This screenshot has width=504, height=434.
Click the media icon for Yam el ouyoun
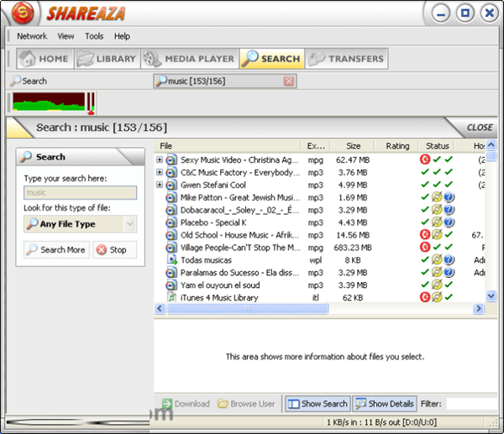[171, 285]
